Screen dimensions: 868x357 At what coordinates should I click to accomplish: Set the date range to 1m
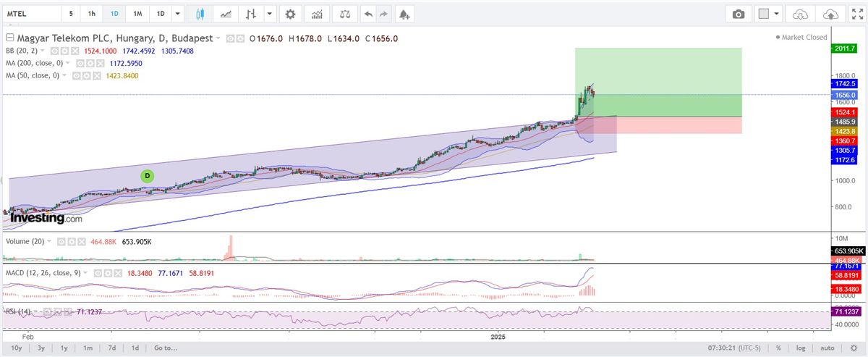(x=88, y=348)
